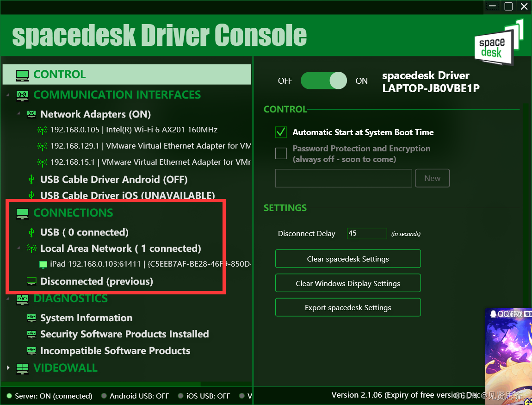The width and height of the screenshot is (532, 405).
Task: Click the USB icon for iOS driver
Action: point(31,195)
